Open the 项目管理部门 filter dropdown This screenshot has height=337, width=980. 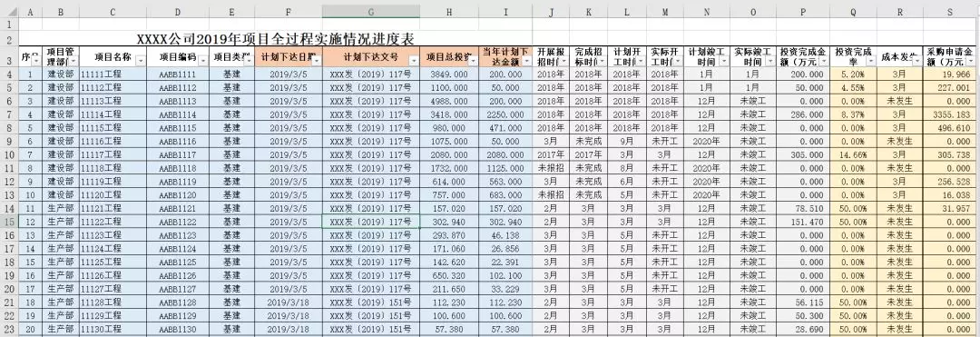click(73, 61)
